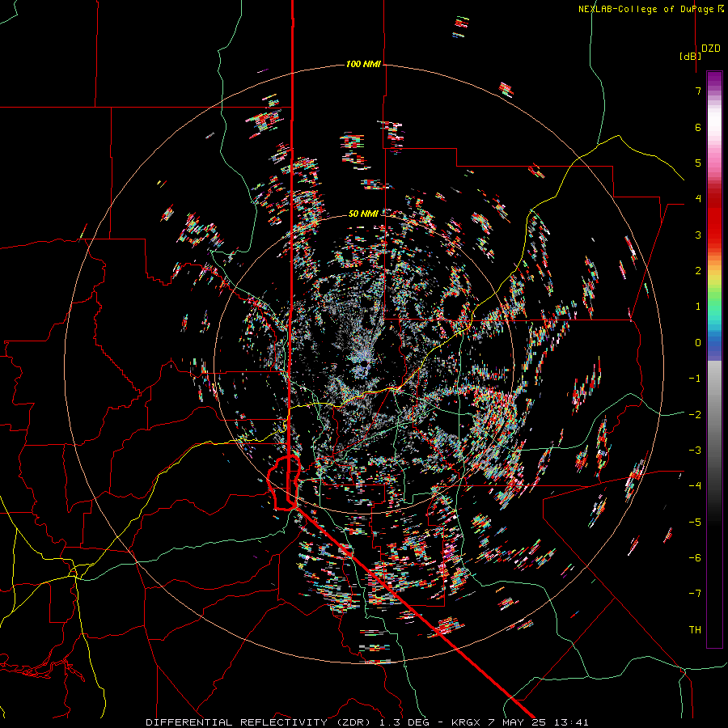Click the -7 value on color scale
Screen dimensions: 728x728
click(x=695, y=594)
